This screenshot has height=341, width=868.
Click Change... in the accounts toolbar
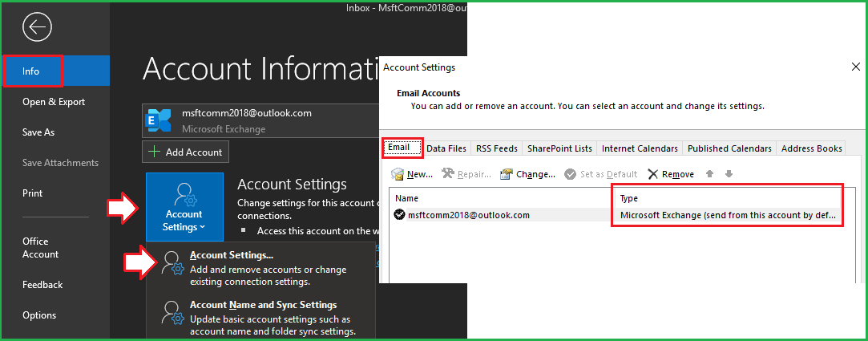(x=527, y=174)
